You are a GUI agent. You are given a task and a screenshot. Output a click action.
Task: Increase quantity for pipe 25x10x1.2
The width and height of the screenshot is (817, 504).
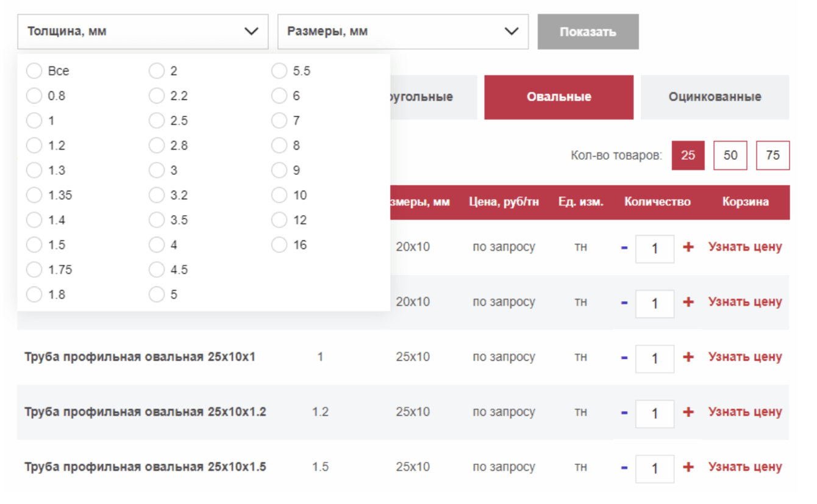(688, 412)
